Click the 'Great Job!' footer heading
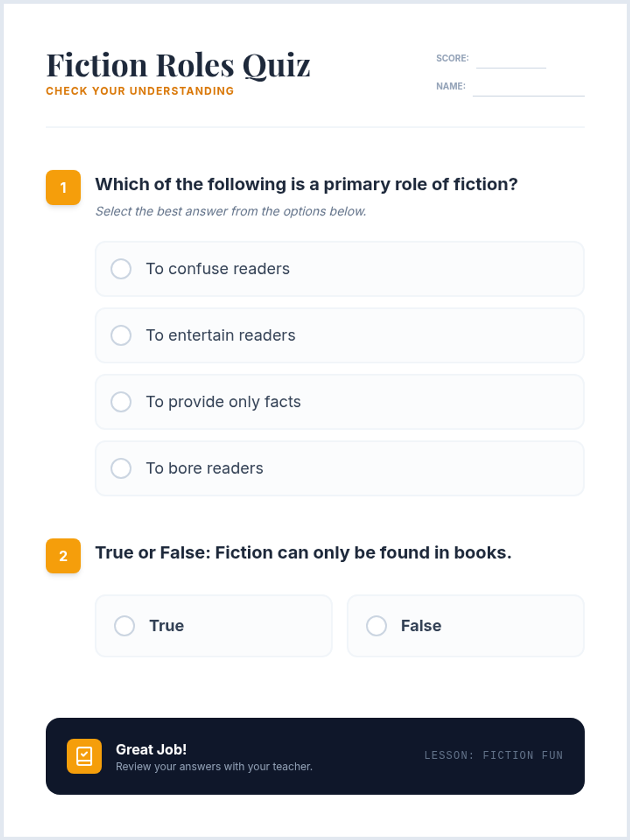 (x=151, y=749)
